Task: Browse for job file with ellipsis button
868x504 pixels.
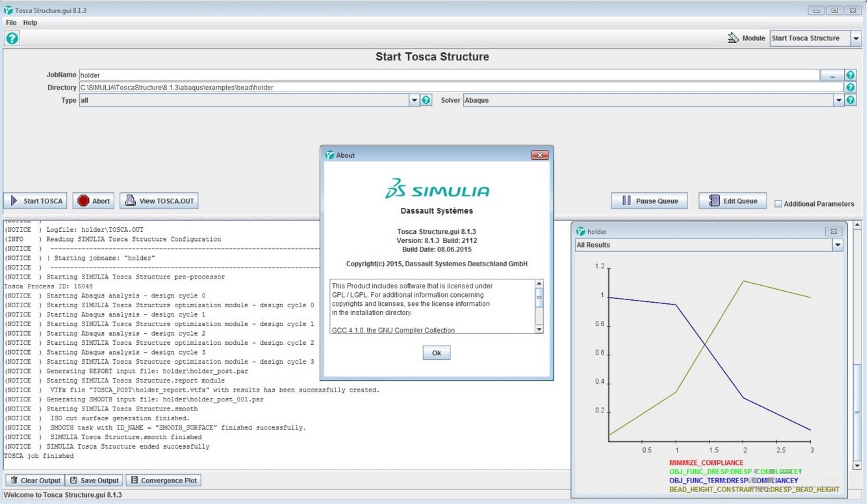Action: point(832,75)
